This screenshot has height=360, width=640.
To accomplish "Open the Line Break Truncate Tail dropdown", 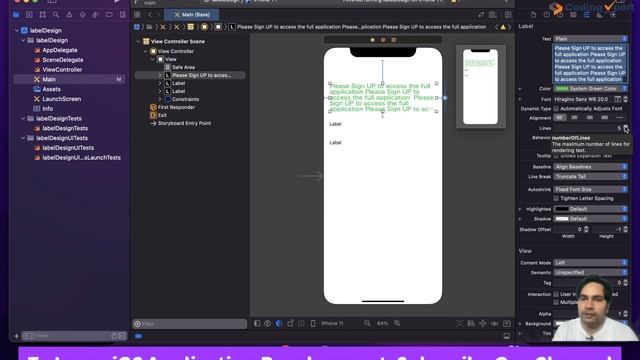I will pos(591,177).
